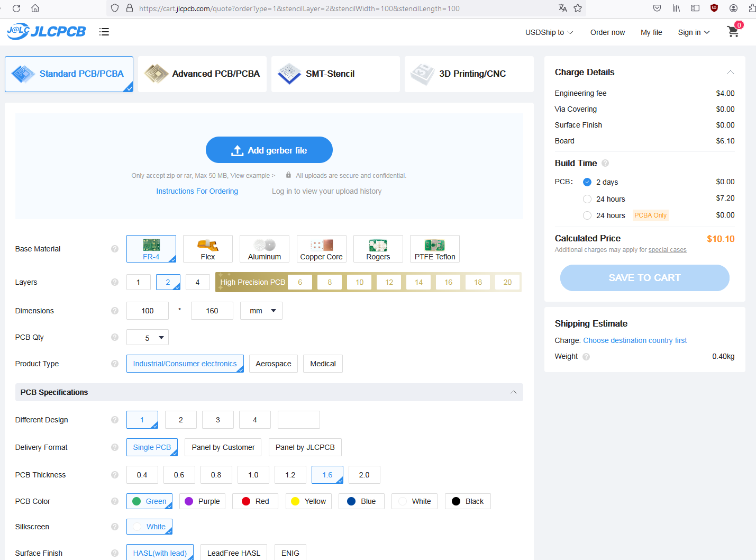This screenshot has height=560, width=756.
Task: Select the 2 days build time radio
Action: pos(587,182)
